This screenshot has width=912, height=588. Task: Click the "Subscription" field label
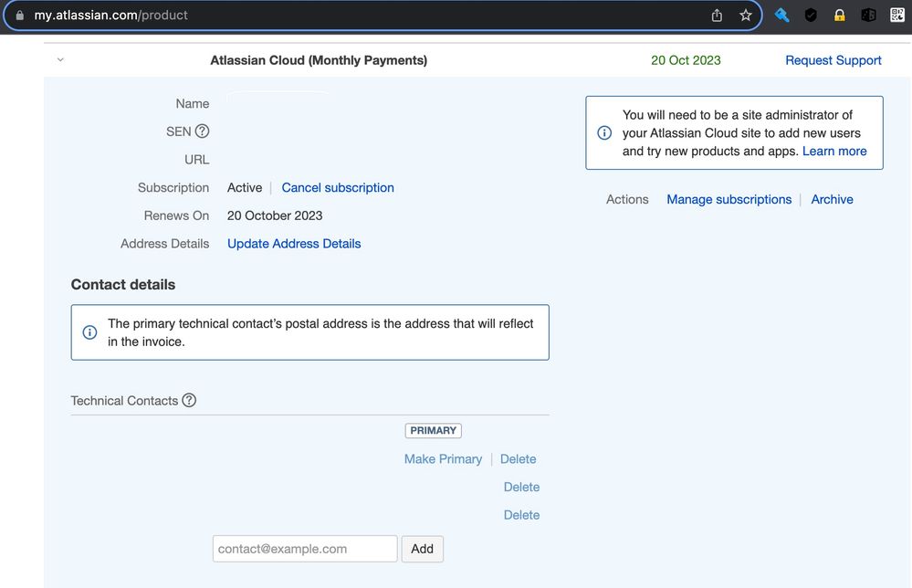pyautogui.click(x=173, y=188)
